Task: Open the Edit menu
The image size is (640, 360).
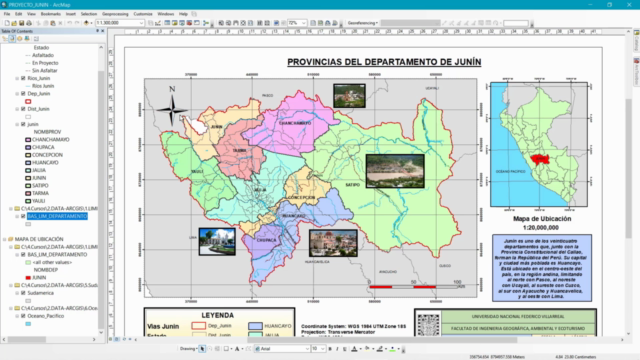Action: tap(18, 14)
